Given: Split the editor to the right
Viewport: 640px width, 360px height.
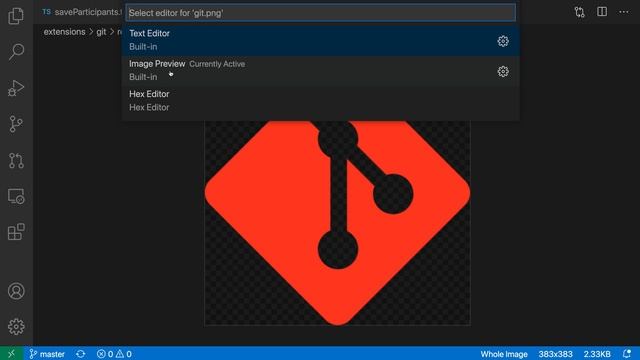Looking at the screenshot, I should pyautogui.click(x=602, y=11).
